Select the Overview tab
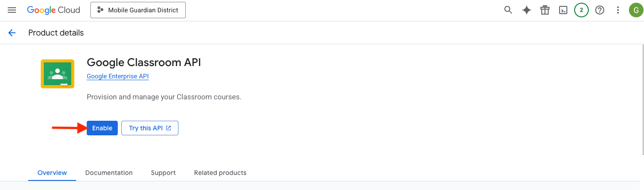 pyautogui.click(x=52, y=173)
